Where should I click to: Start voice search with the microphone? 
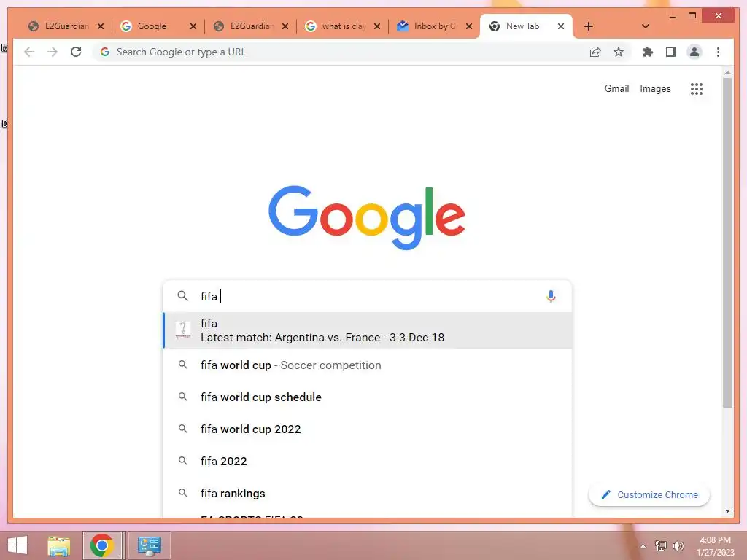click(551, 296)
